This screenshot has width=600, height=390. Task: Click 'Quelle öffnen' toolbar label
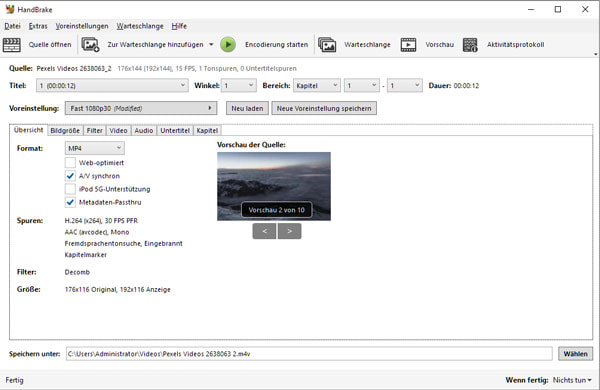50,45
